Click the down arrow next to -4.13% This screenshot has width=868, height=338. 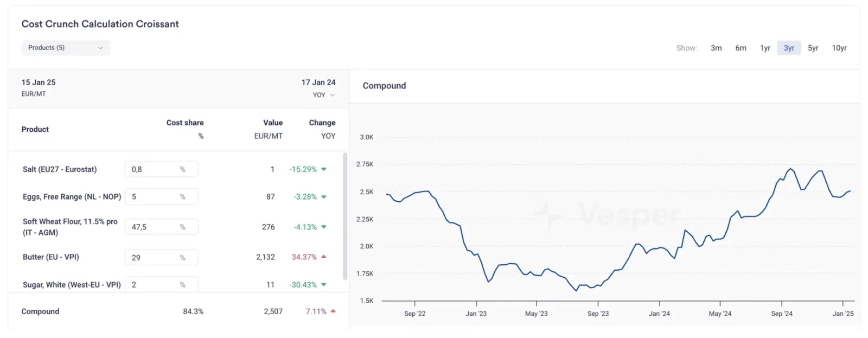[324, 227]
